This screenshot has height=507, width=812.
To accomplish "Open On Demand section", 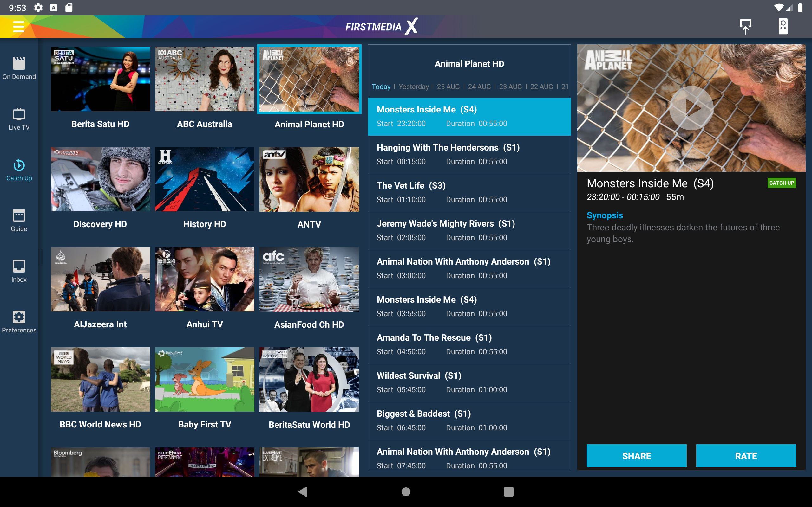I will [19, 68].
